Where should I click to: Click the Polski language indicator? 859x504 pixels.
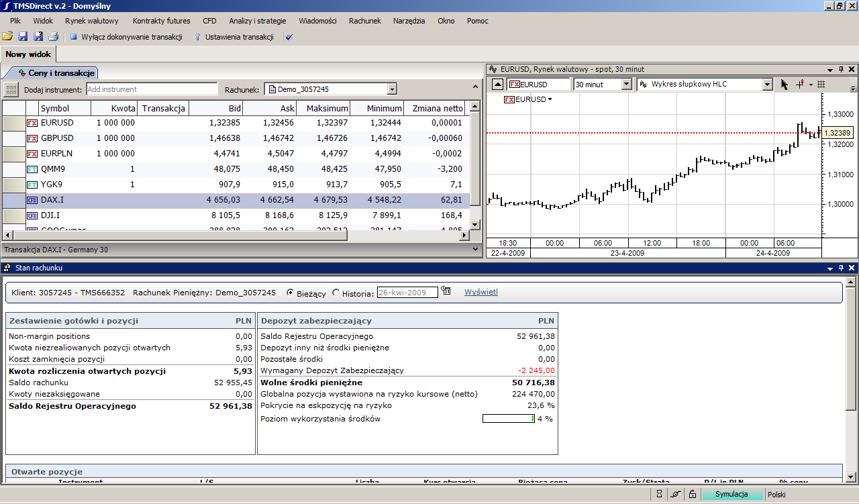776,495
